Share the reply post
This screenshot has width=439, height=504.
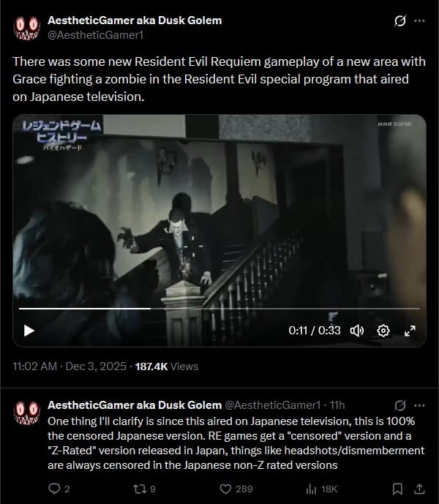coord(419,489)
